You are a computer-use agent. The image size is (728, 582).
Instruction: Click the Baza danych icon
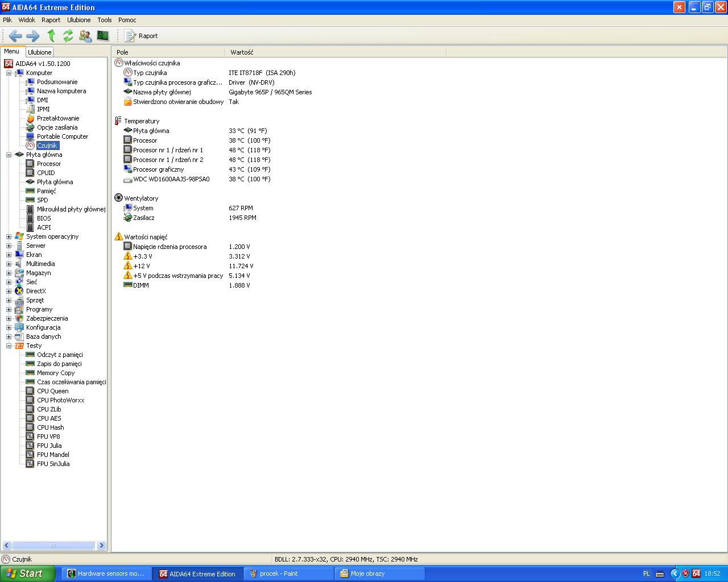pyautogui.click(x=19, y=336)
